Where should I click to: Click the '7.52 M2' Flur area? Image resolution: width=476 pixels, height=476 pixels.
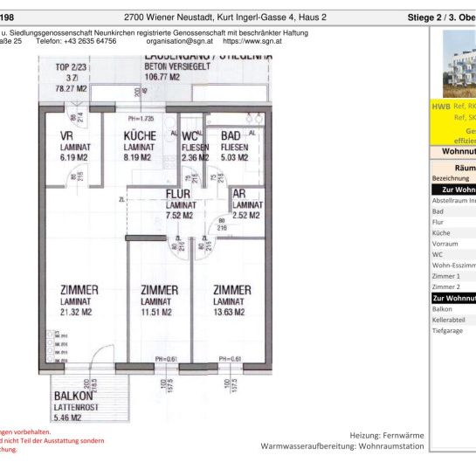coord(179,216)
